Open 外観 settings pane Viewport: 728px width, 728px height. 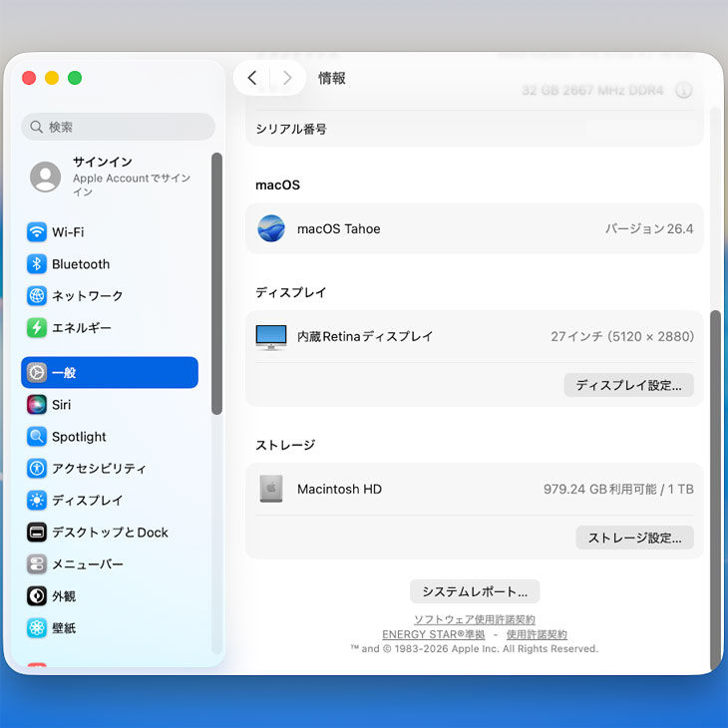point(64,596)
